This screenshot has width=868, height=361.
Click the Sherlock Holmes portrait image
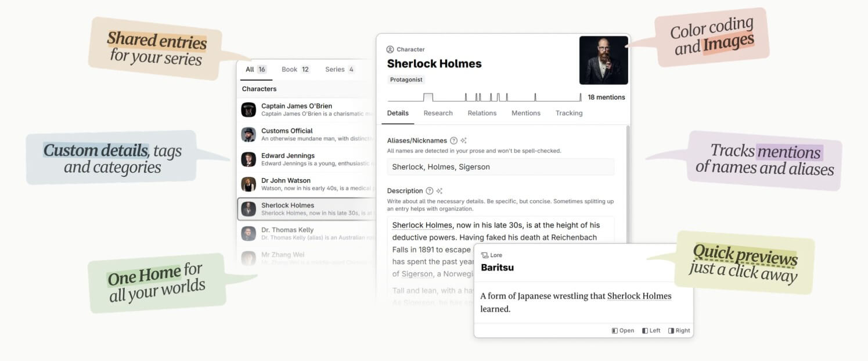604,60
